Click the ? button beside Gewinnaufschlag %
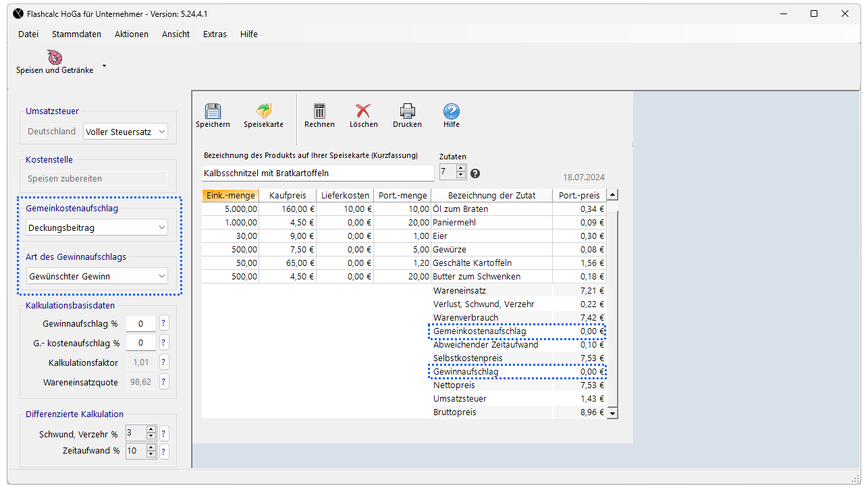The width and height of the screenshot is (868, 488). pos(164,324)
